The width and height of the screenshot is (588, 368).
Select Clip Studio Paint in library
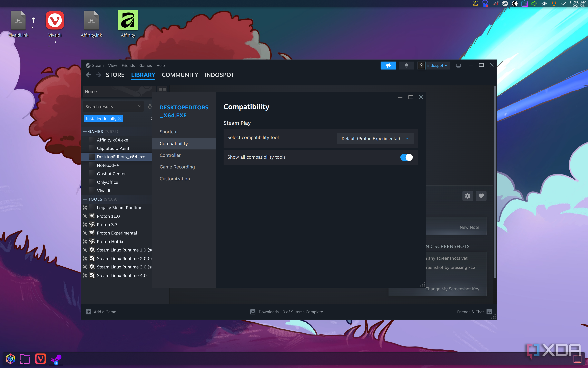point(117,148)
